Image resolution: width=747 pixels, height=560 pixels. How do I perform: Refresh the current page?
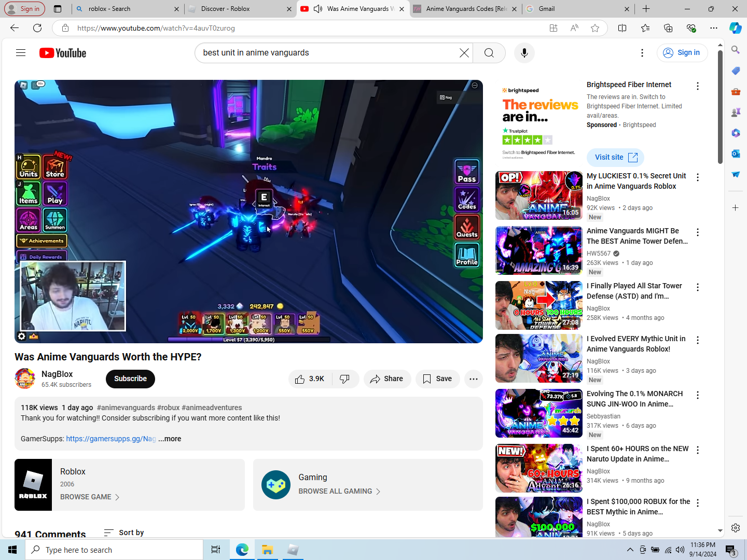click(37, 28)
